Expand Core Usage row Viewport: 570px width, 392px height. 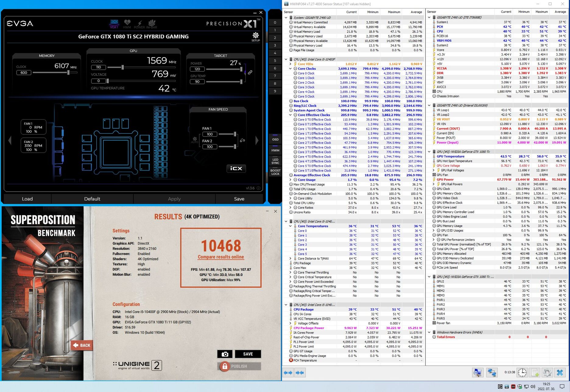click(x=290, y=180)
